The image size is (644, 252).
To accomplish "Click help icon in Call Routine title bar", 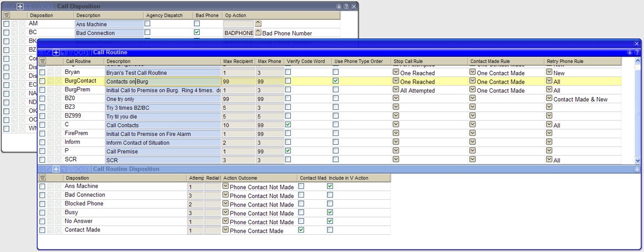I will coord(637,52).
